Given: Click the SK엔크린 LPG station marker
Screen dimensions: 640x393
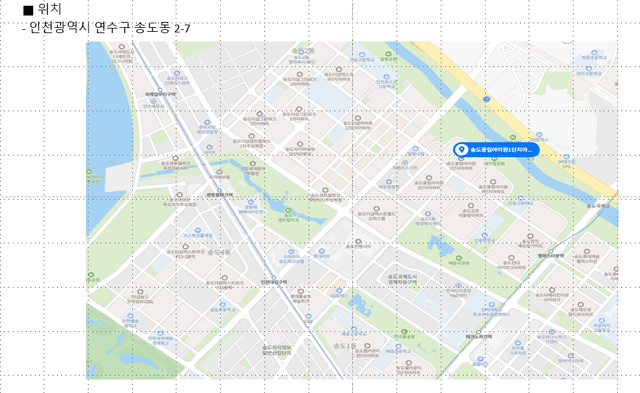Looking at the screenshot, I should click(x=566, y=157).
